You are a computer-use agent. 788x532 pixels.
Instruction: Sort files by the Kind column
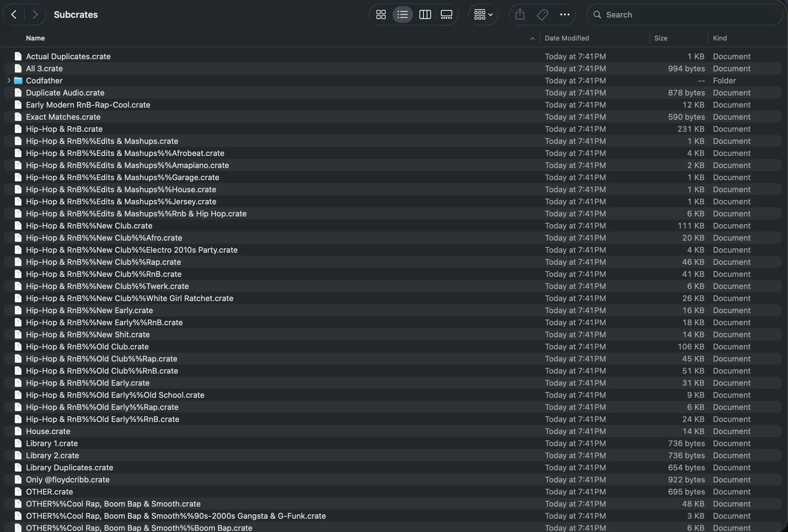coord(719,38)
